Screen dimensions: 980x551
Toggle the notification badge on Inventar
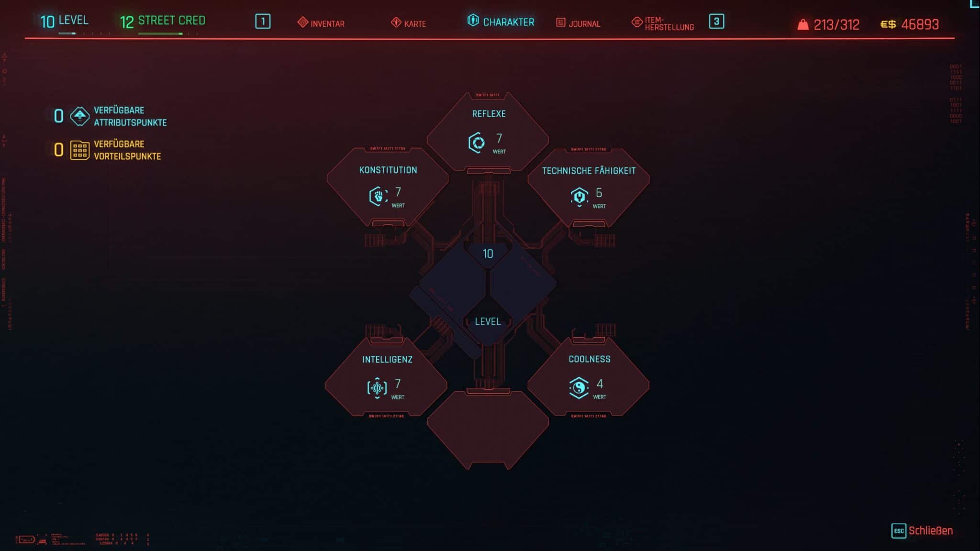pos(263,21)
